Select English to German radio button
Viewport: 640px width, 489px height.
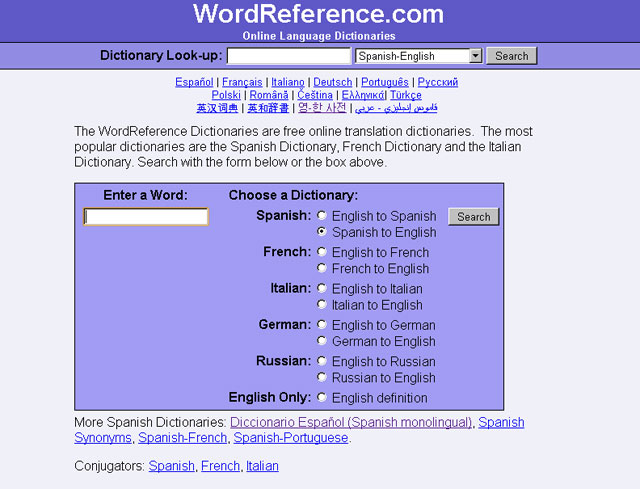322,324
